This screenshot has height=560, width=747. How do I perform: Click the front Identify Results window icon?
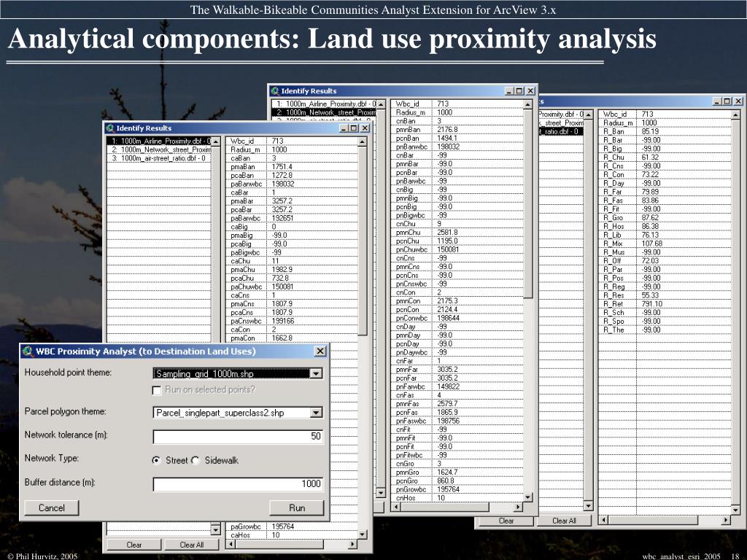tap(110, 128)
